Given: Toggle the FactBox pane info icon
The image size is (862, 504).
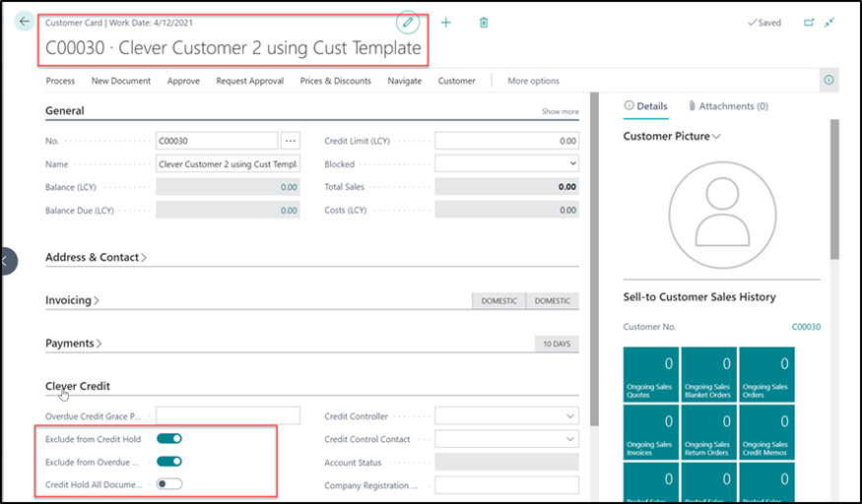Looking at the screenshot, I should tap(829, 80).
